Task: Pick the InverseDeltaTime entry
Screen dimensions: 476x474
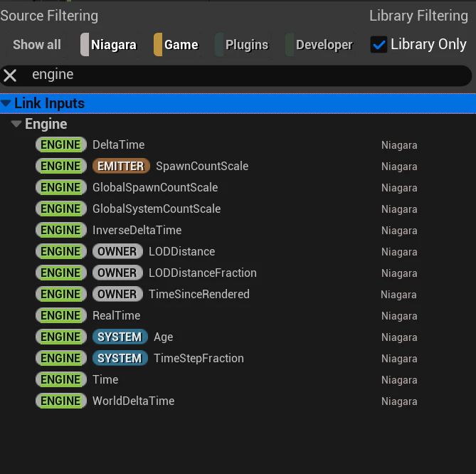Action: tap(137, 230)
